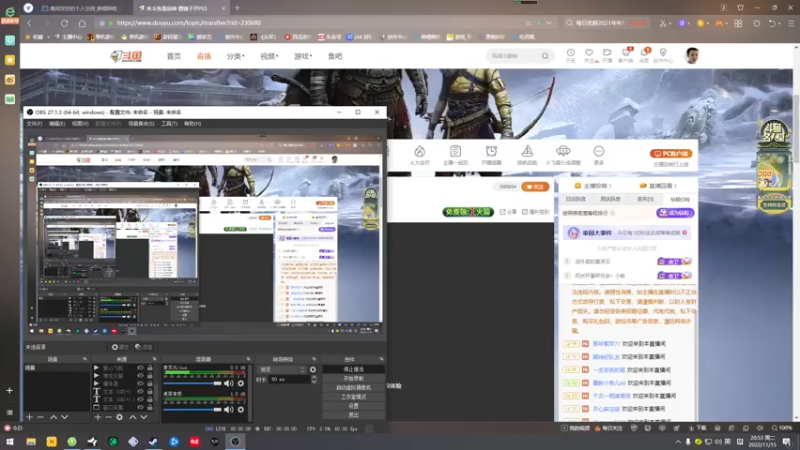Add a new source with plus button
The image size is (800, 450).
[97, 417]
